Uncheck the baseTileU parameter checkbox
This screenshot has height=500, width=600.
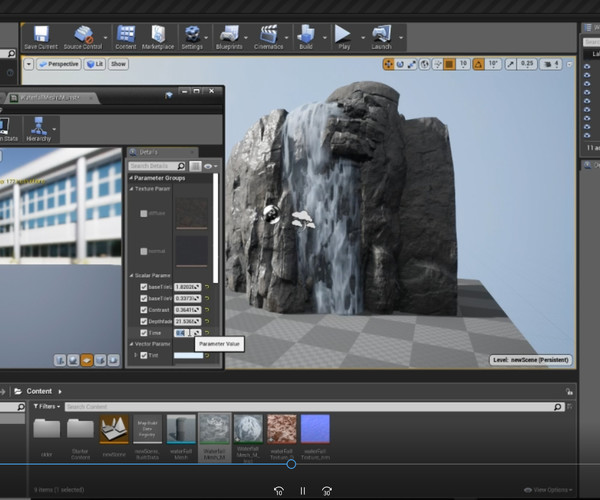point(143,287)
